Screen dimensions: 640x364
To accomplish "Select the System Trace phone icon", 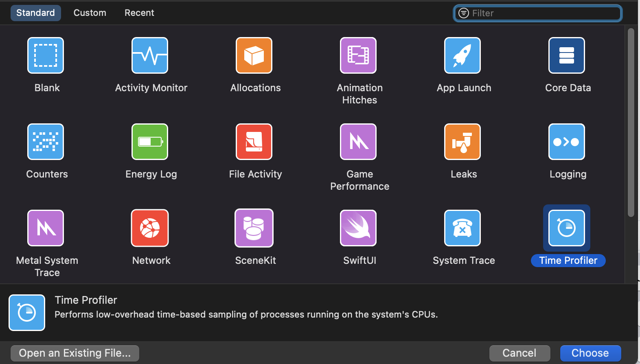I will coord(462,228).
